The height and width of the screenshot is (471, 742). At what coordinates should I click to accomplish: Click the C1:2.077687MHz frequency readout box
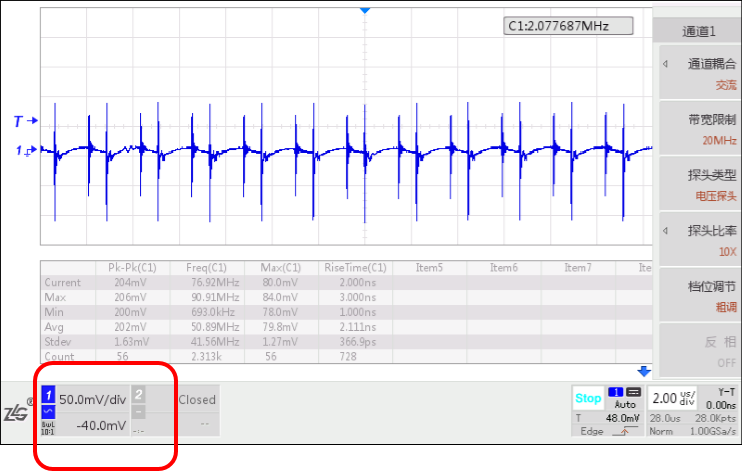(x=569, y=26)
